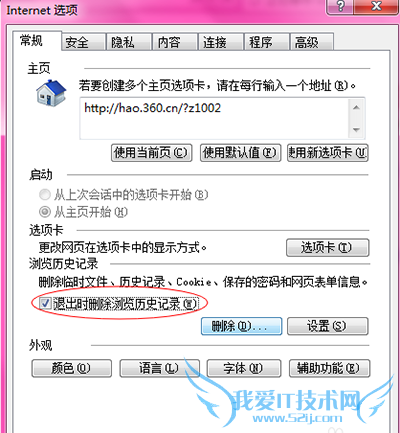Click the help question mark button

(340, 6)
